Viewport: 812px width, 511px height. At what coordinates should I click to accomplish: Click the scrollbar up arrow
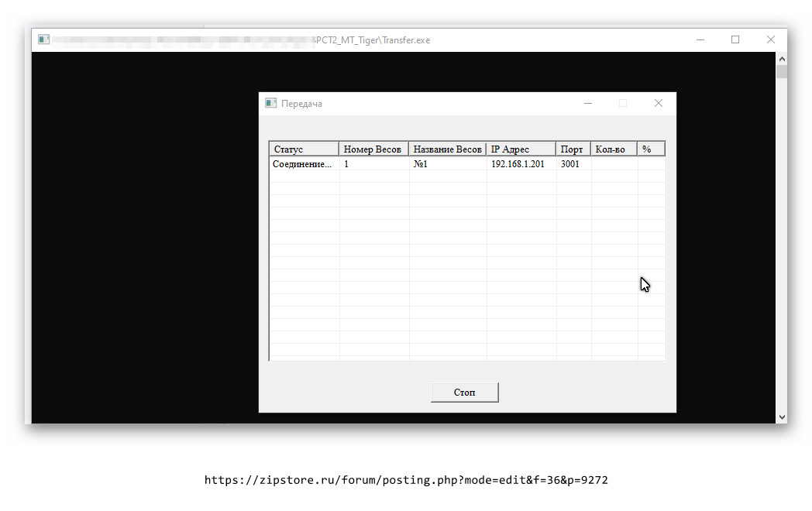pyautogui.click(x=782, y=59)
